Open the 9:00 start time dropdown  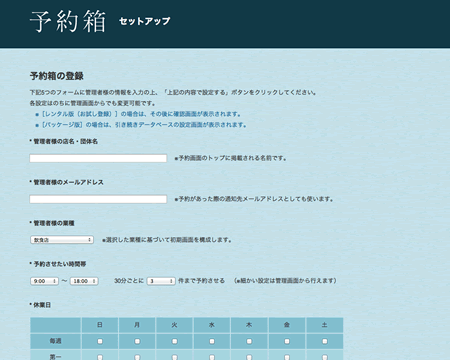click(44, 281)
